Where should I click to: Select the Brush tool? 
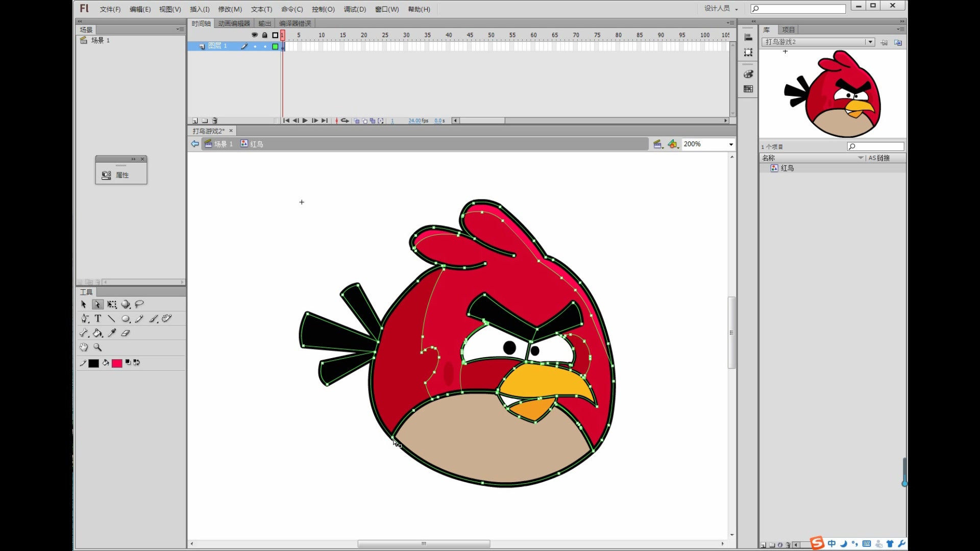pos(153,319)
